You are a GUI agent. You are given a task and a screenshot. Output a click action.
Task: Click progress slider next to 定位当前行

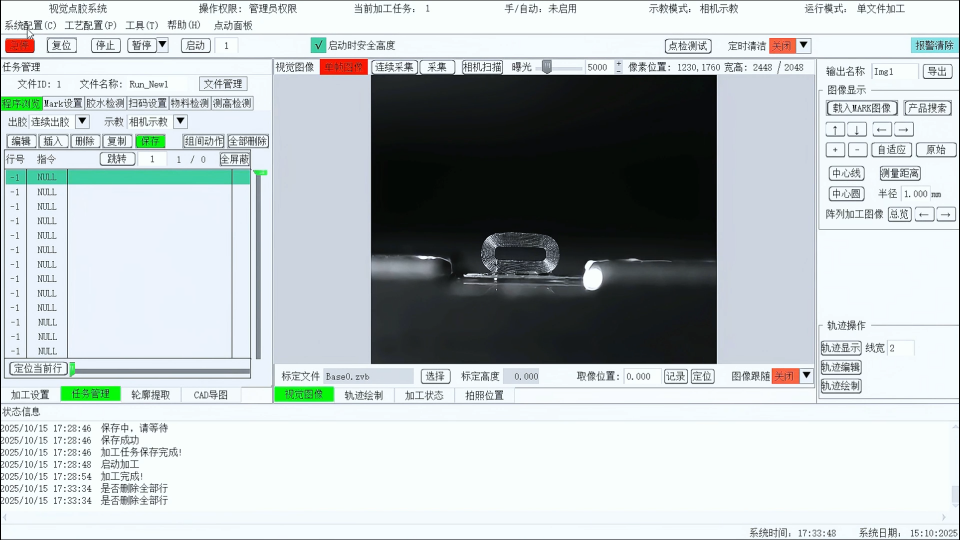tap(159, 369)
